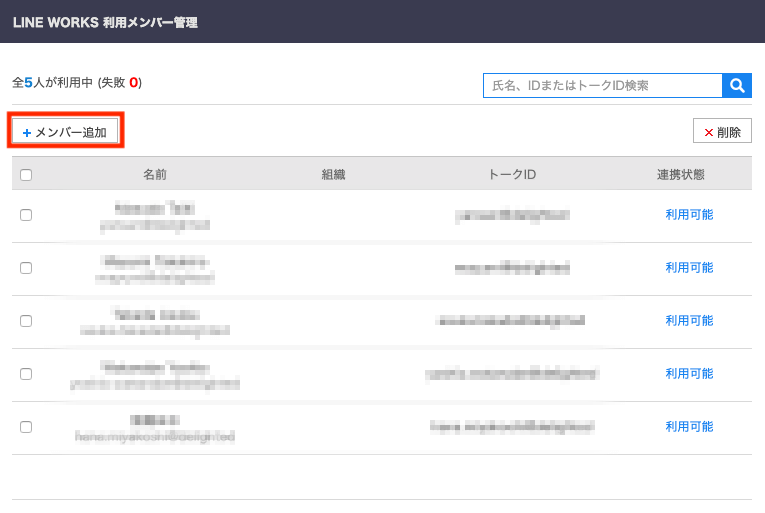Click the 連携状態 column header
The height and width of the screenshot is (513, 765).
tap(681, 175)
